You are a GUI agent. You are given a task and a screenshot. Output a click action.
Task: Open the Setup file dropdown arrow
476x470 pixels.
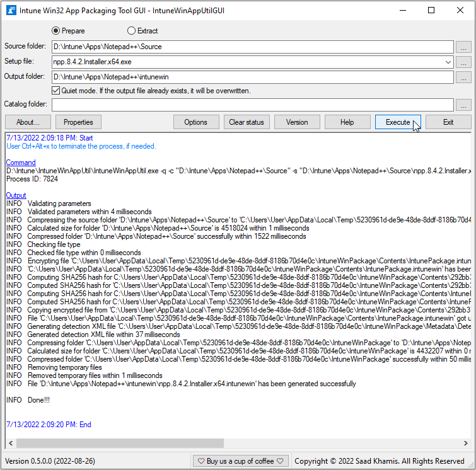click(448, 62)
